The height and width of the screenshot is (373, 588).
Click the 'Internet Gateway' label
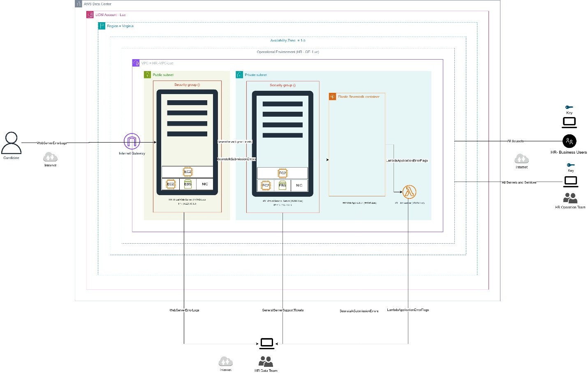[x=132, y=153]
